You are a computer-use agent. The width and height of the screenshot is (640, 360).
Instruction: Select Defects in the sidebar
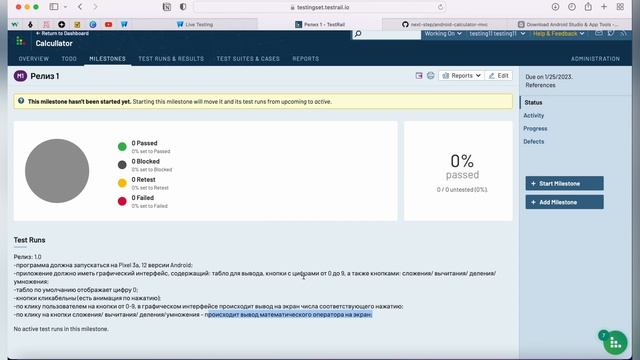(x=533, y=142)
